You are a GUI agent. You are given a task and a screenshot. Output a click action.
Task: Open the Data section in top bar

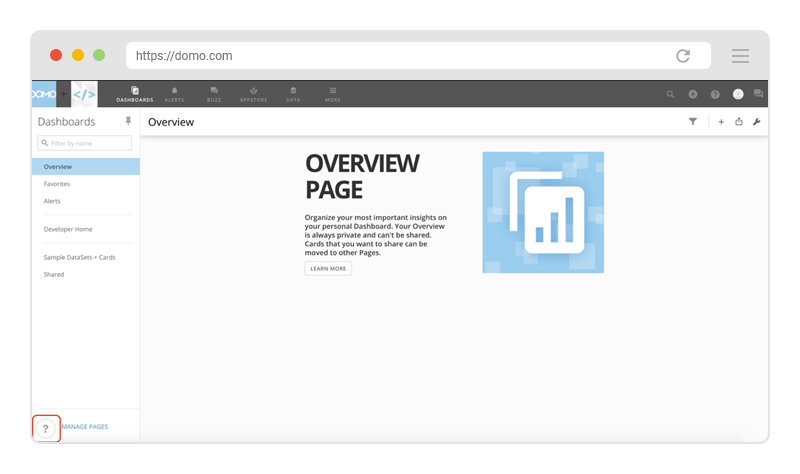click(x=293, y=94)
